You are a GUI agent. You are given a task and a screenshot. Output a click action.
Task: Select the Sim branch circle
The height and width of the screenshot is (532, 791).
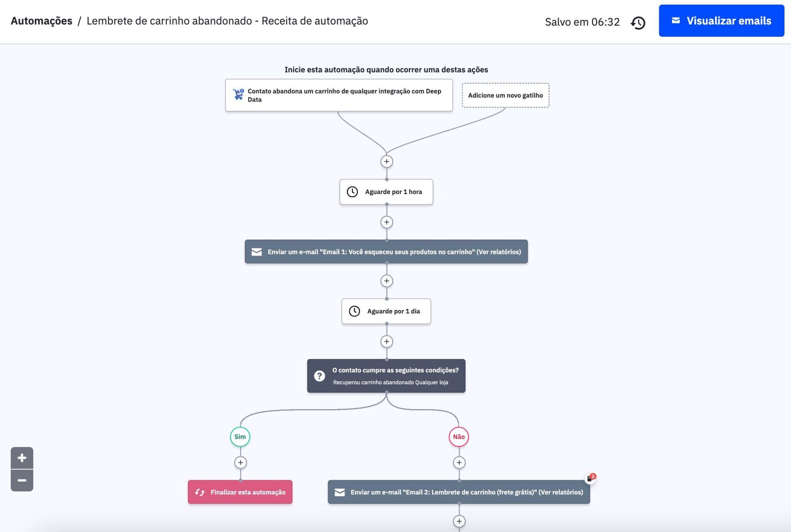pyautogui.click(x=240, y=437)
